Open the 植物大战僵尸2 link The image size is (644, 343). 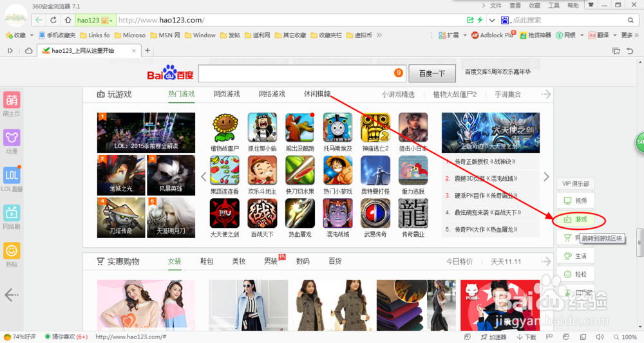click(455, 95)
